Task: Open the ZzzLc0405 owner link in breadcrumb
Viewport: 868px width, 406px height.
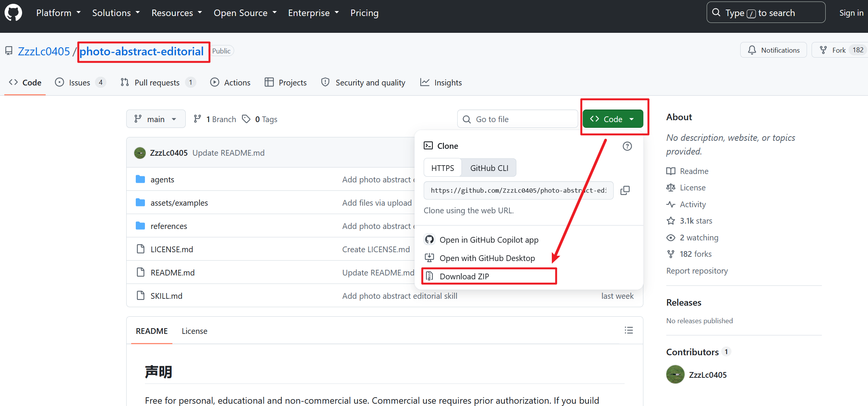Action: (x=44, y=51)
